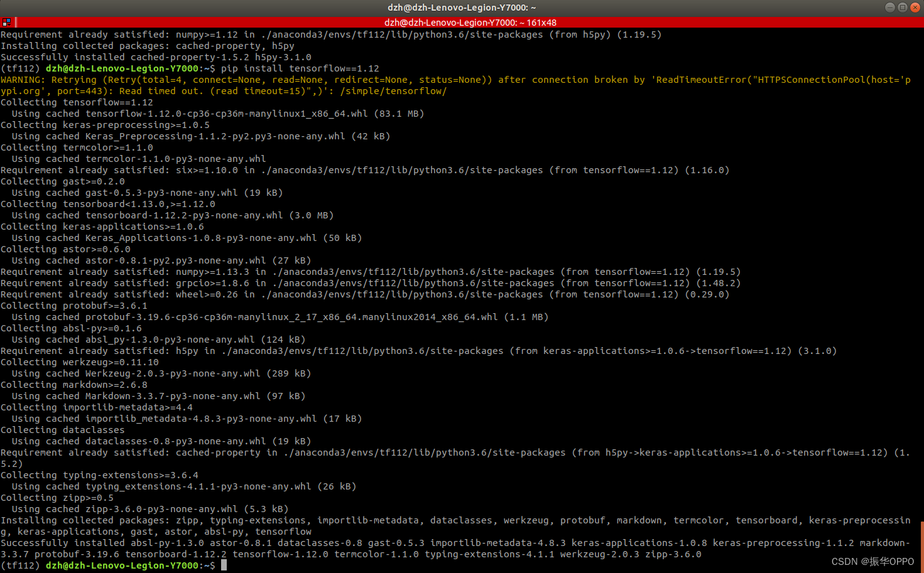Click the typing_extensions-4.1.1 whl (26 kB) line
This screenshot has width=924, height=573.
pyautogui.click(x=184, y=486)
